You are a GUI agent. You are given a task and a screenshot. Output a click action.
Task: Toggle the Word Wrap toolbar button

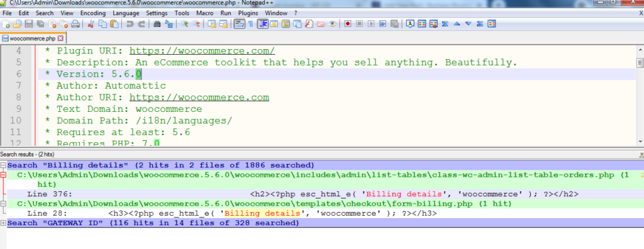tap(240, 24)
